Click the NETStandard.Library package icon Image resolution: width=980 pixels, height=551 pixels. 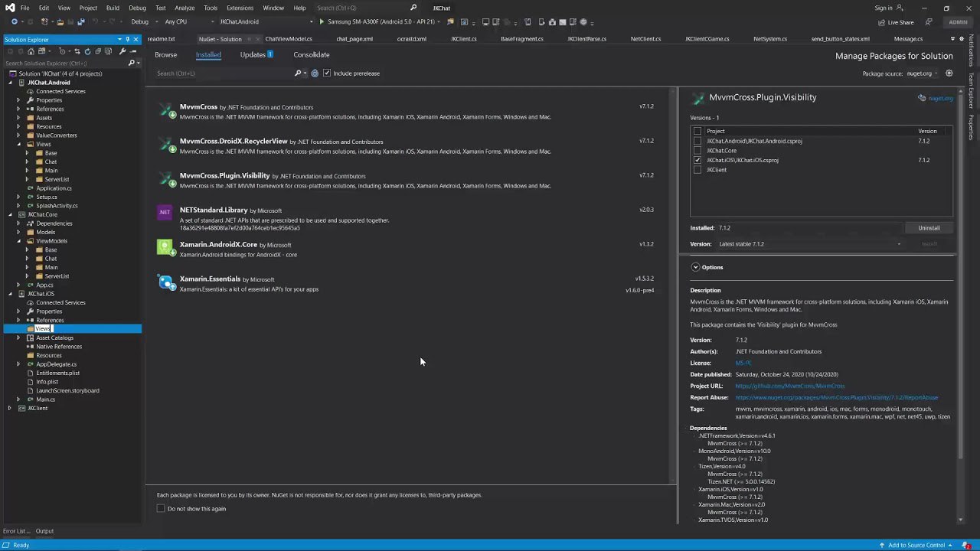point(165,212)
